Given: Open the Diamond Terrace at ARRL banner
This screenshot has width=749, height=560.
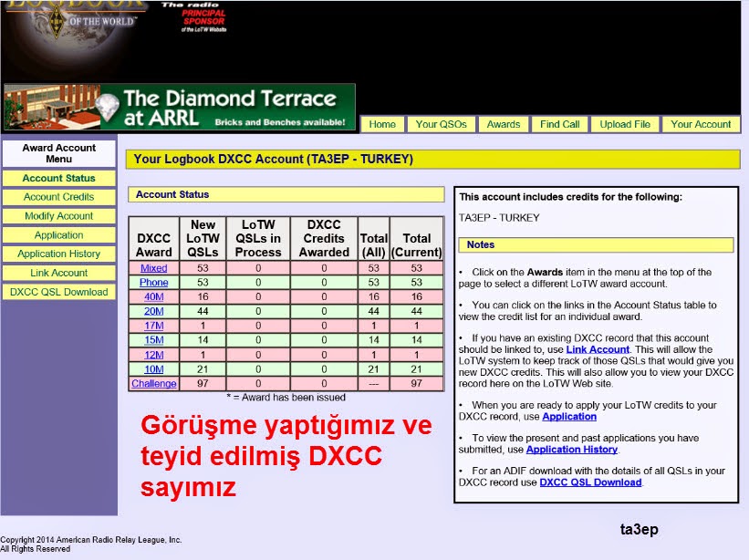Looking at the screenshot, I should pos(180,107).
